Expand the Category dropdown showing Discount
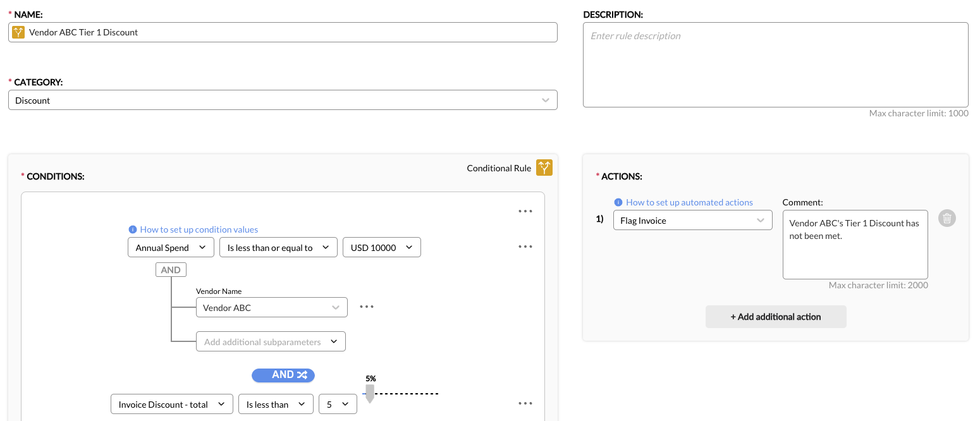Image resolution: width=980 pixels, height=421 pixels. pyautogui.click(x=283, y=100)
